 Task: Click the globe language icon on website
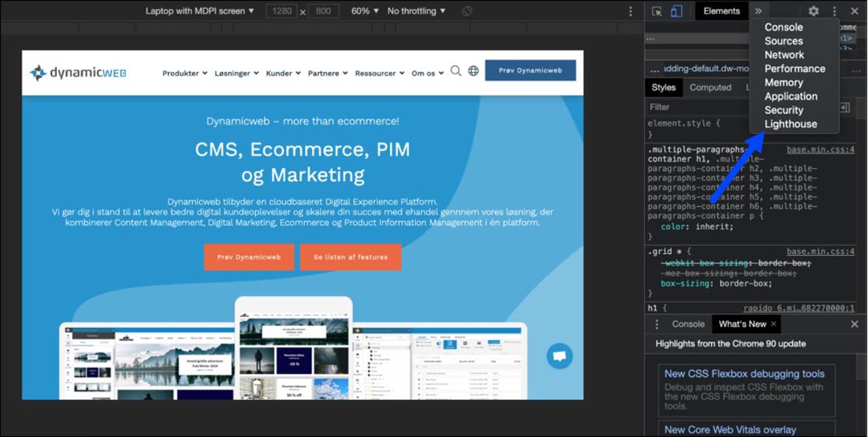pos(473,71)
